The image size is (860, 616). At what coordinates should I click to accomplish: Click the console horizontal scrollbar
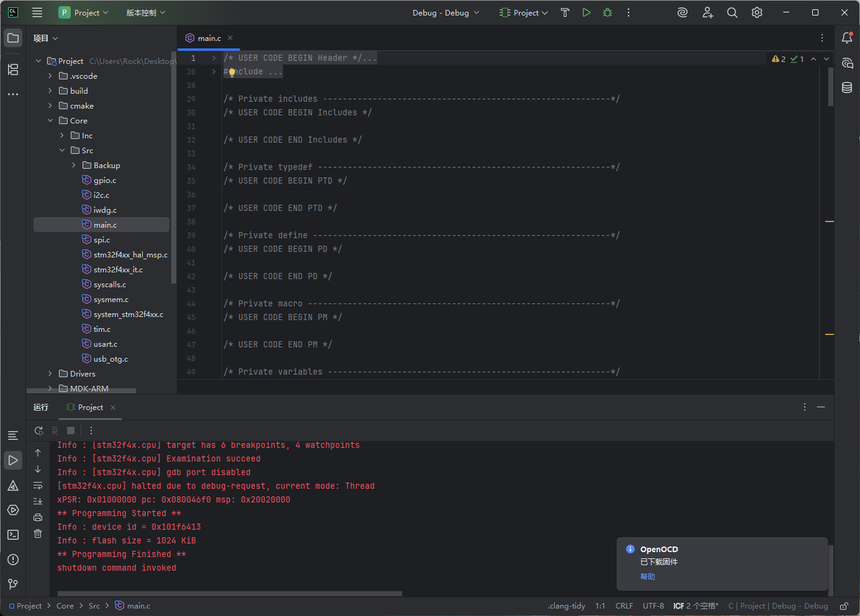[230, 594]
